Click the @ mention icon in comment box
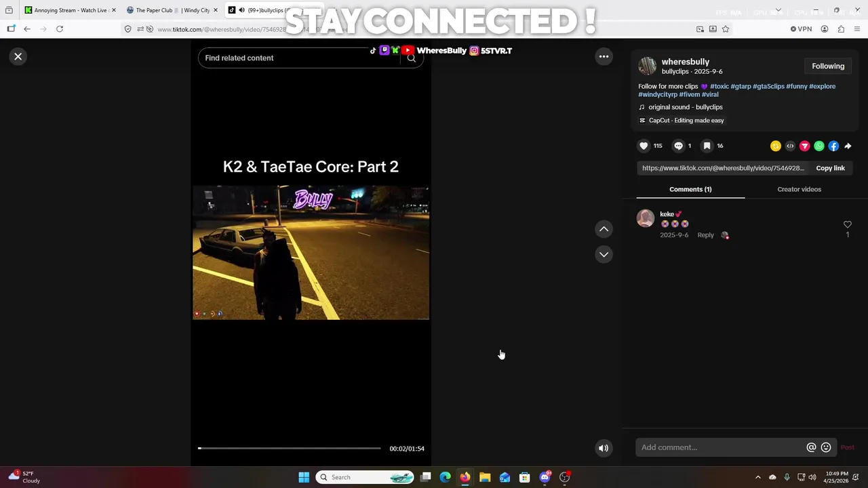This screenshot has width=868, height=488. click(x=811, y=447)
